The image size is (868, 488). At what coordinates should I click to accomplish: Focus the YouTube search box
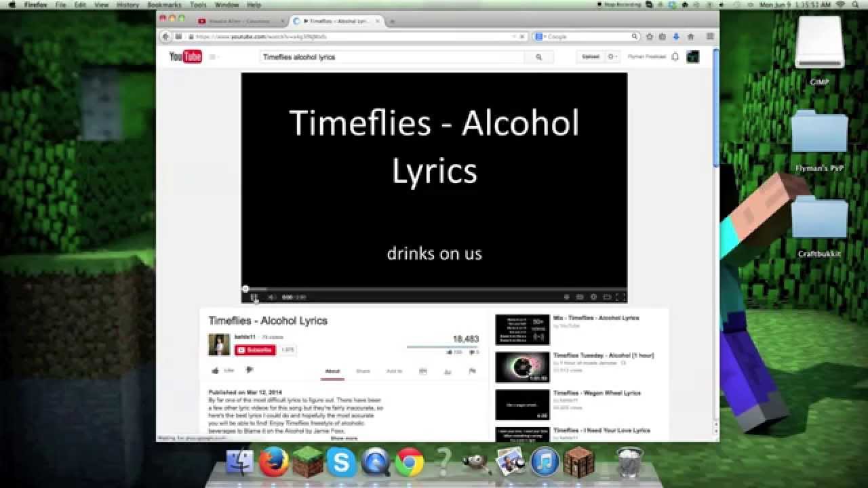392,57
